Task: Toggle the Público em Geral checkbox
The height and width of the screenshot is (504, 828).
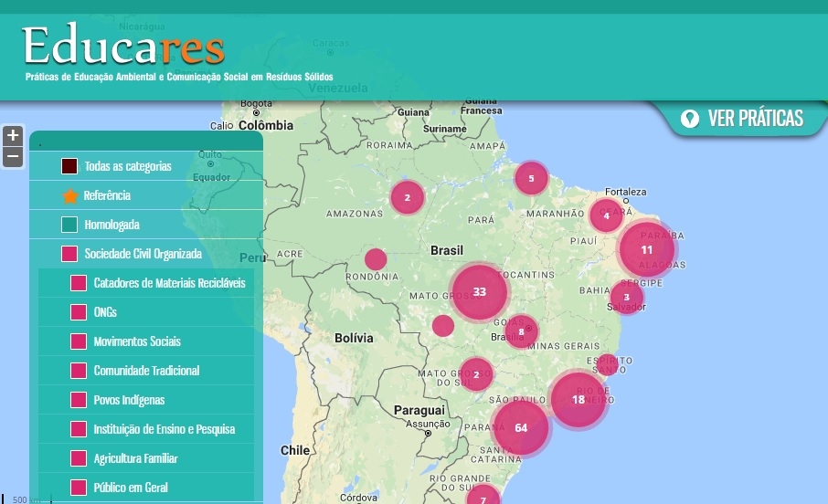Action: click(79, 488)
